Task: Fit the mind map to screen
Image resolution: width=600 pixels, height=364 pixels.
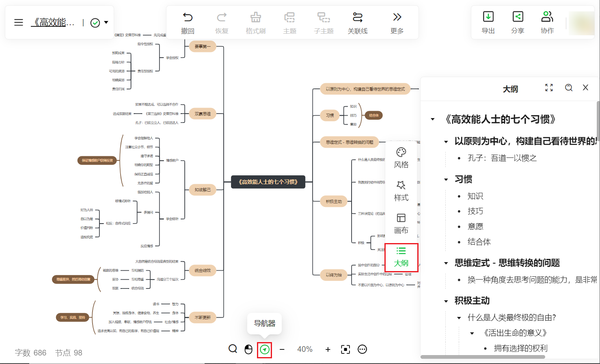Action: [345, 349]
